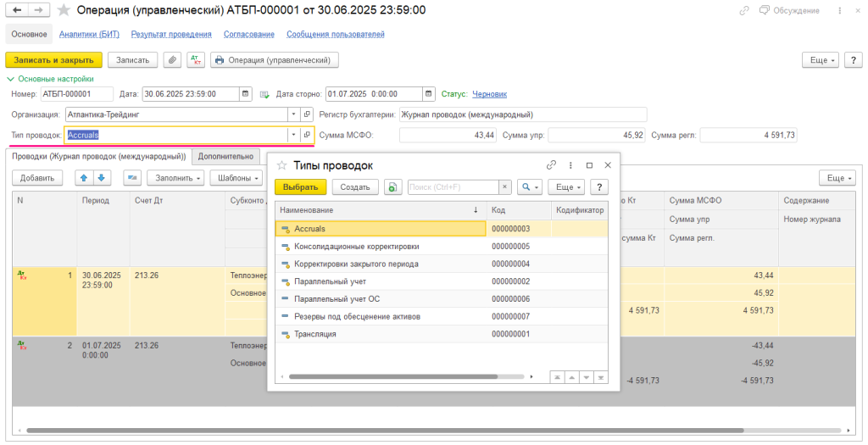This screenshot has width=868, height=445.
Task: Switch to the Дополнительно tab
Action: click(225, 156)
